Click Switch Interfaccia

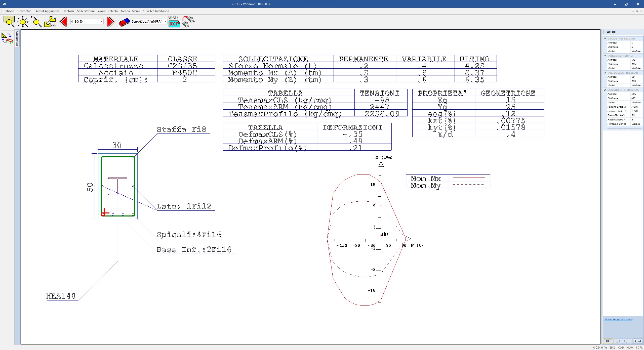tap(157, 11)
